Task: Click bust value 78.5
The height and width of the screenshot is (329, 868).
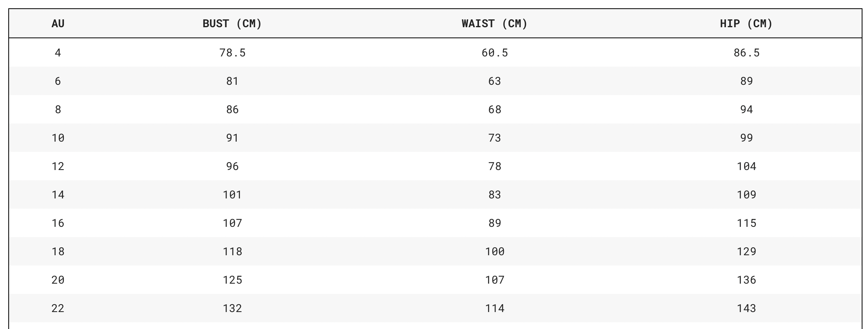Action: 232,53
